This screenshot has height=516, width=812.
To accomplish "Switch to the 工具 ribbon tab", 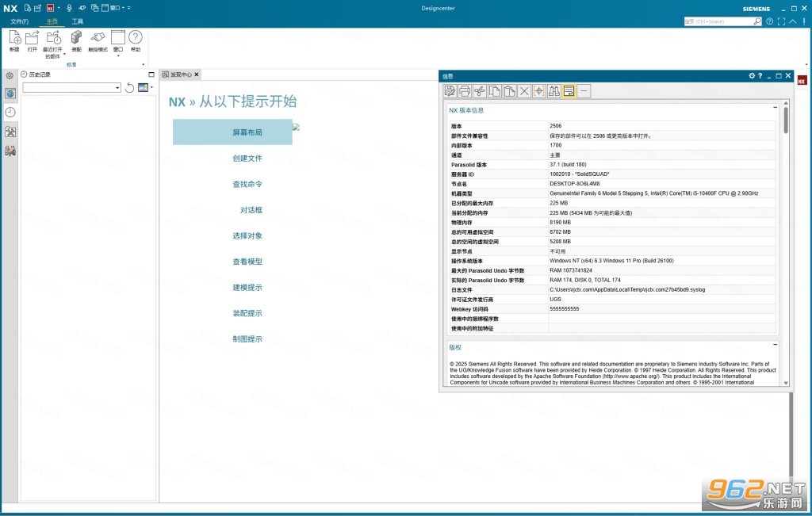I will [78, 21].
